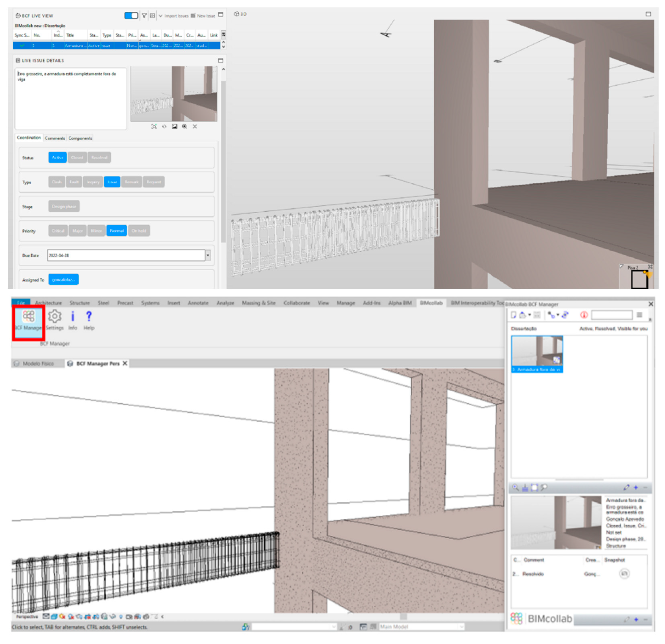This screenshot has height=644, width=665.
Task: Set issue type to Clash
Action: coord(57,182)
